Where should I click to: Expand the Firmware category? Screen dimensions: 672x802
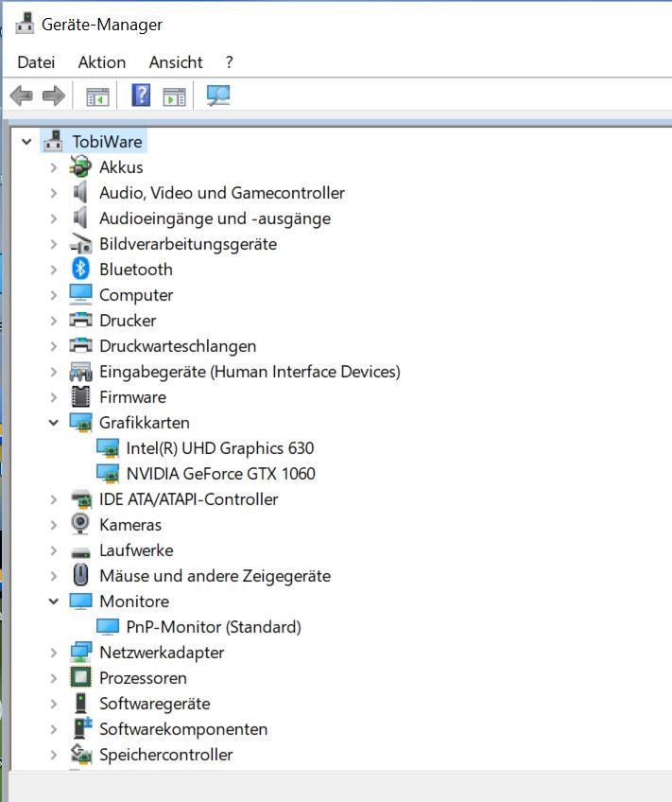click(53, 397)
